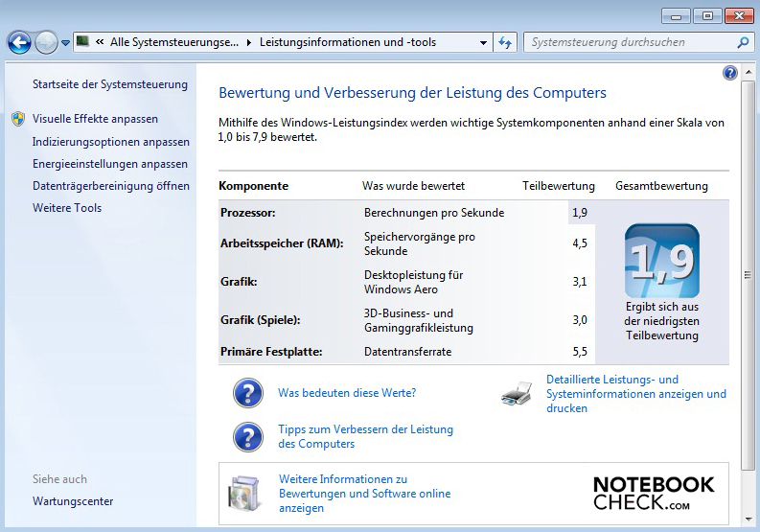Screen dimensions: 760x532
Task: Click the printer icon
Action: [x=518, y=393]
